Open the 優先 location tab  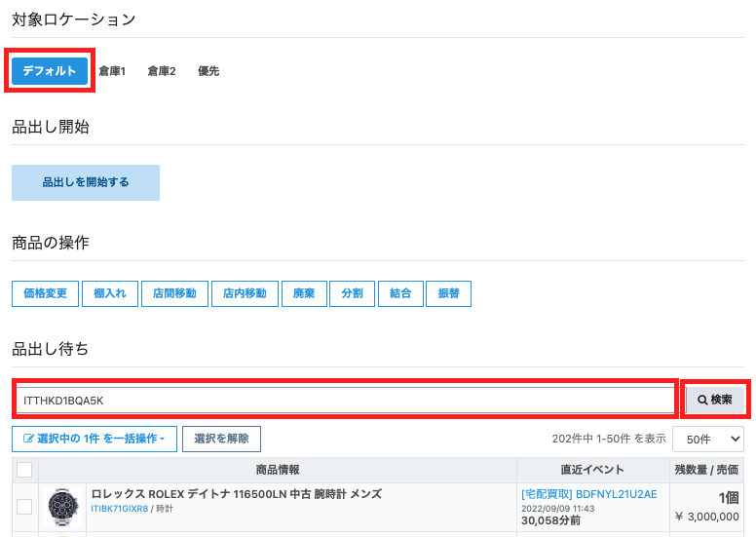208,71
